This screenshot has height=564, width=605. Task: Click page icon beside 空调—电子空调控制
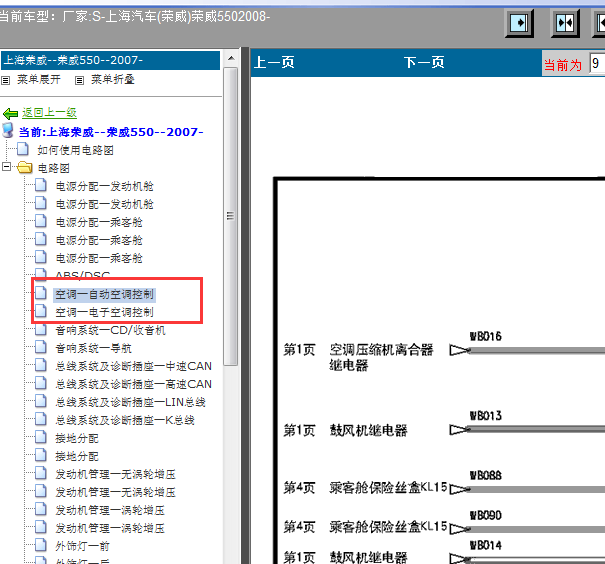pos(41,311)
